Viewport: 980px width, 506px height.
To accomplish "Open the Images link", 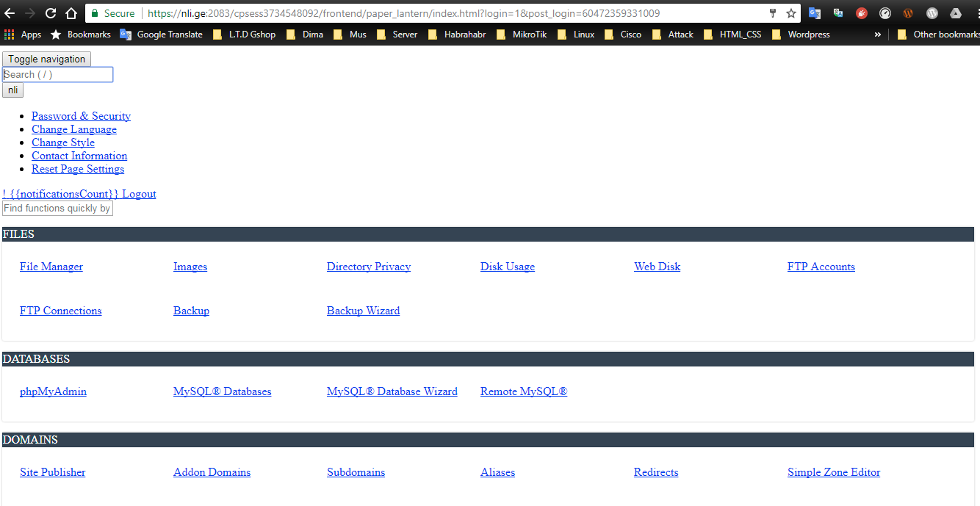I will 190,267.
